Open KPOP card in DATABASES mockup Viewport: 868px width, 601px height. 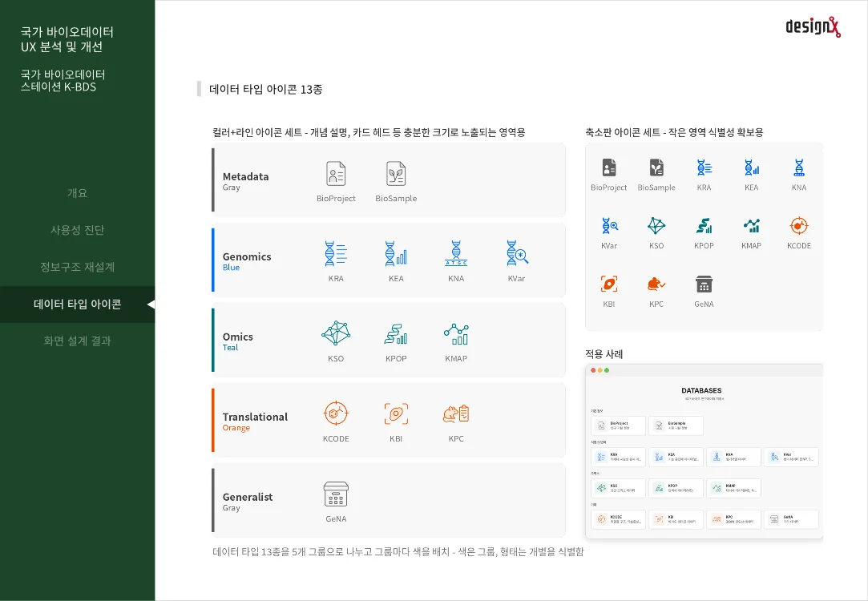(676, 488)
